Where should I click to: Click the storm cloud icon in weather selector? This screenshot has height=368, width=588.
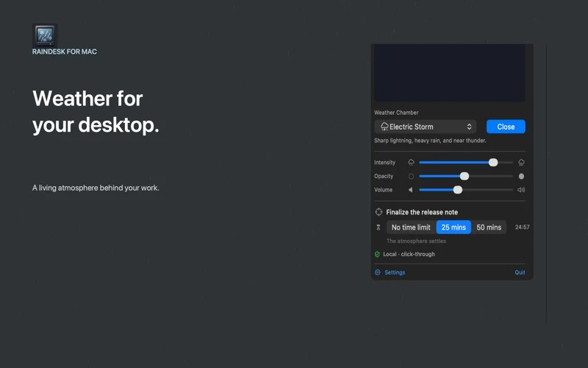point(384,127)
